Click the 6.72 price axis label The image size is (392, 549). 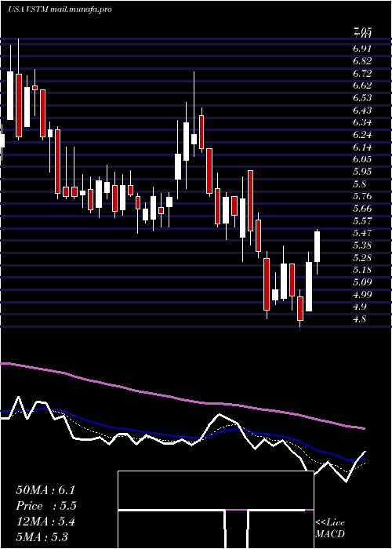(x=362, y=73)
